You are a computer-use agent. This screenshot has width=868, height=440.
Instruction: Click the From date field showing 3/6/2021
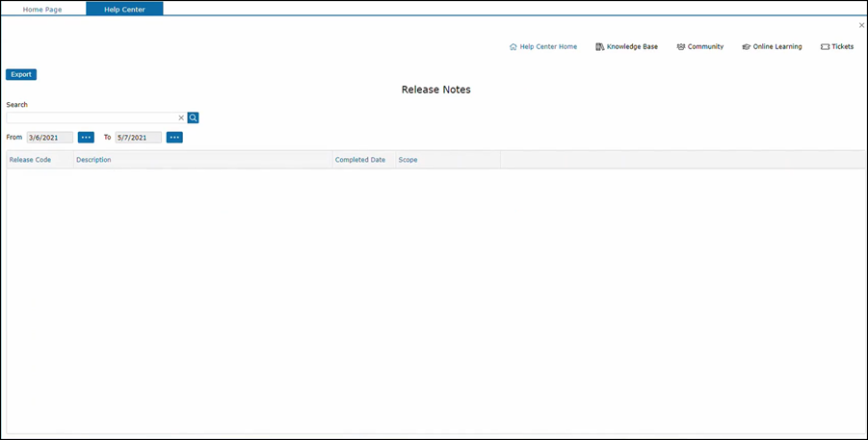[x=49, y=138]
